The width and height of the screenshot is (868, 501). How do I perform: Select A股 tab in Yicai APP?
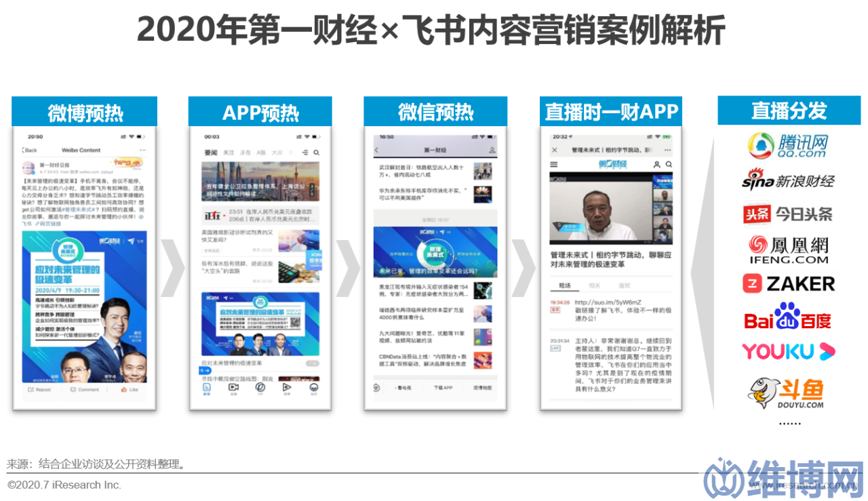pos(261,153)
